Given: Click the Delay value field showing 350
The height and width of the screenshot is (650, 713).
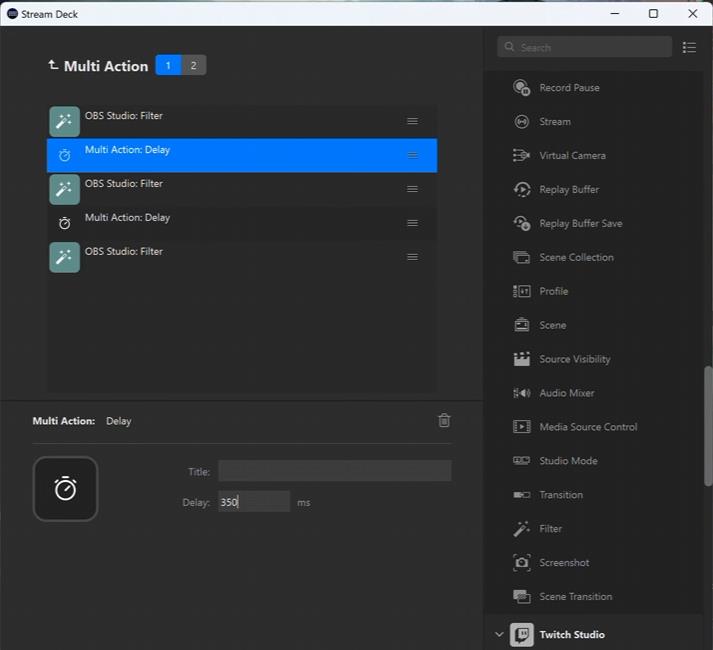Looking at the screenshot, I should tap(254, 502).
